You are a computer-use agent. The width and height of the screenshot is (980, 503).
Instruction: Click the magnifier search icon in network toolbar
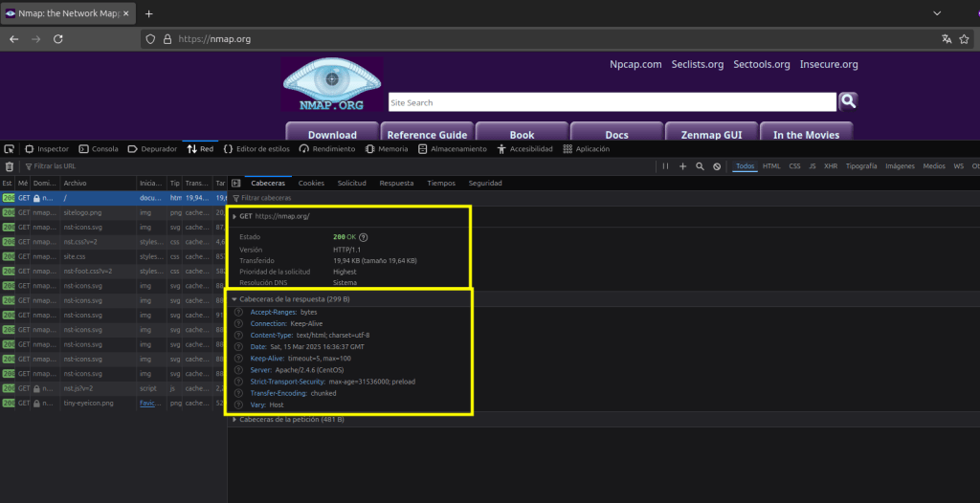pyautogui.click(x=700, y=166)
